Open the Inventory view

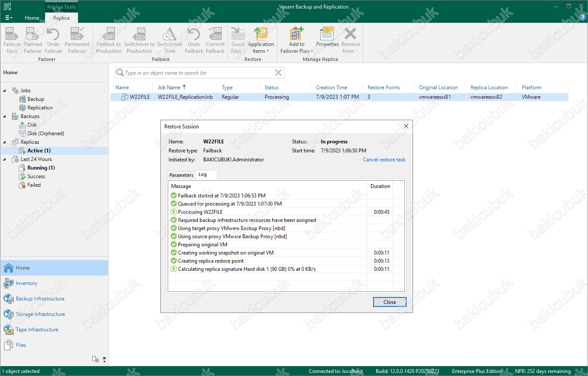pyautogui.click(x=54, y=283)
